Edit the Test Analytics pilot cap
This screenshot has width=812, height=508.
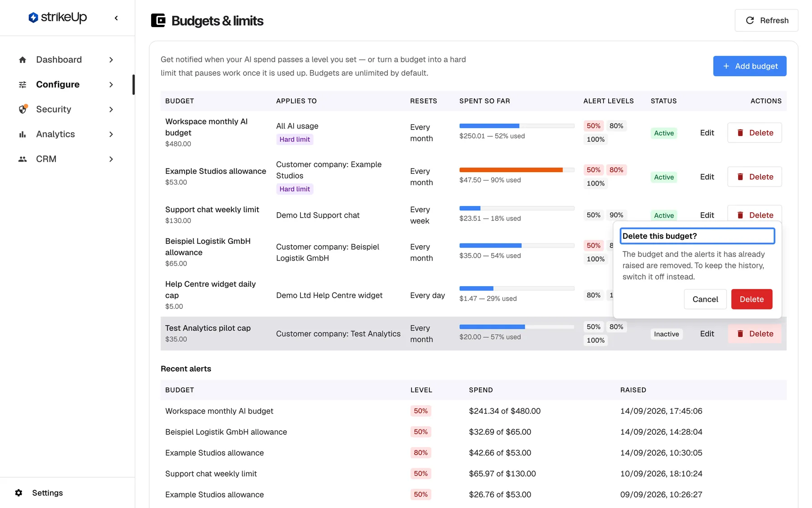[707, 334]
